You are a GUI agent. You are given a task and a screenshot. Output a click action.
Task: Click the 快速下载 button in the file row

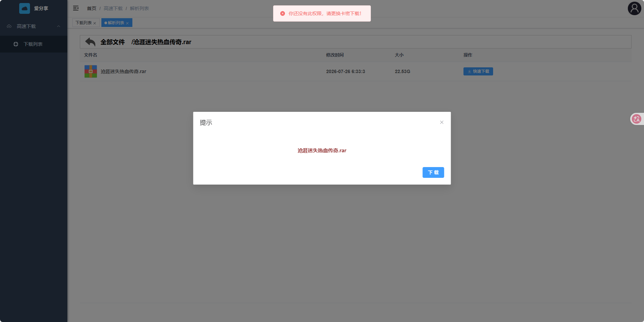click(x=478, y=71)
